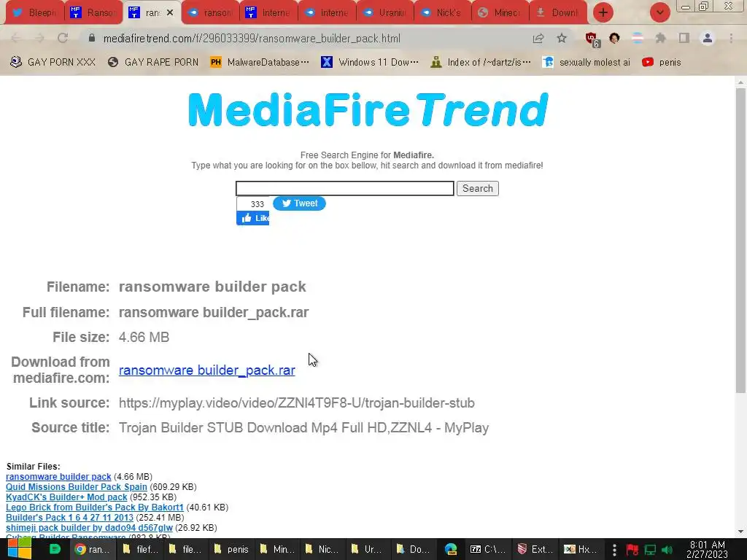Expand the tab search dropdown arrow
747x560 pixels.
point(659,12)
